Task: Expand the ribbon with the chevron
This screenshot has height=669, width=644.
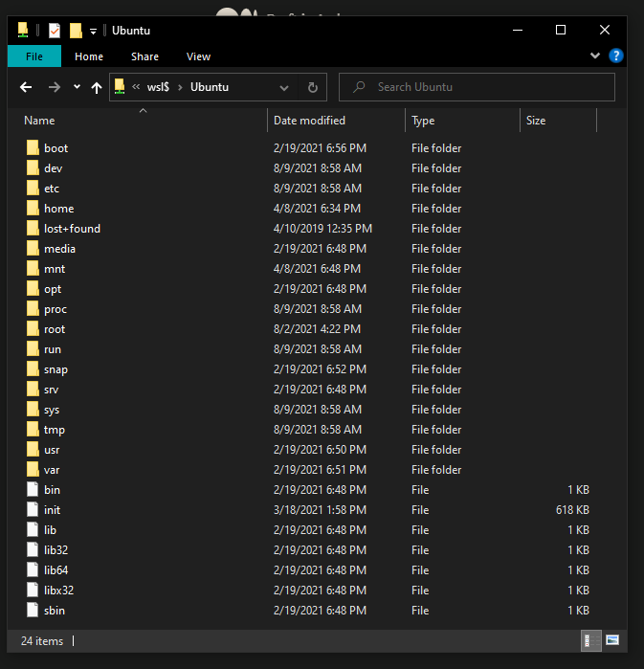Action: [x=595, y=56]
